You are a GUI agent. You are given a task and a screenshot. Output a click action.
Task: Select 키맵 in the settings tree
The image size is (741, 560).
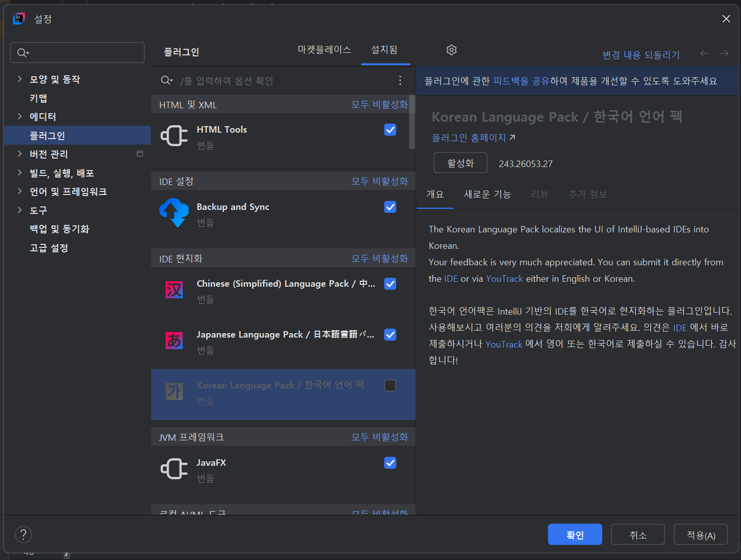coord(38,98)
